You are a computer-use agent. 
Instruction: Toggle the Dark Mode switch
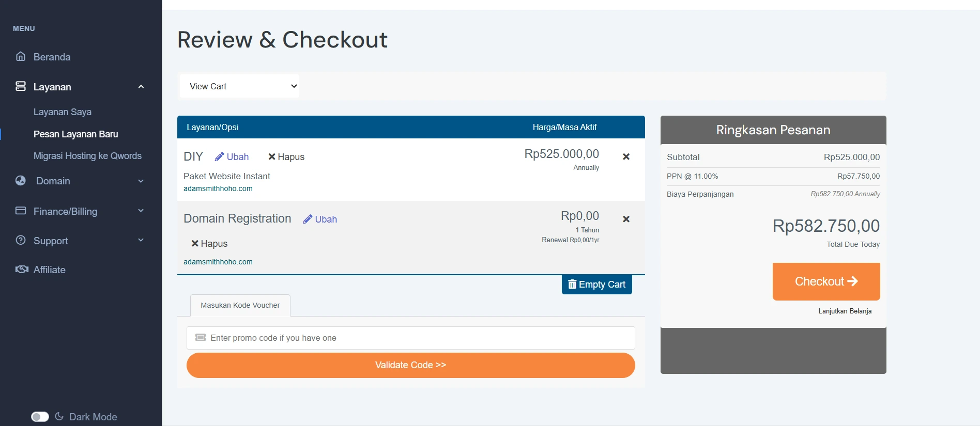pos(40,417)
